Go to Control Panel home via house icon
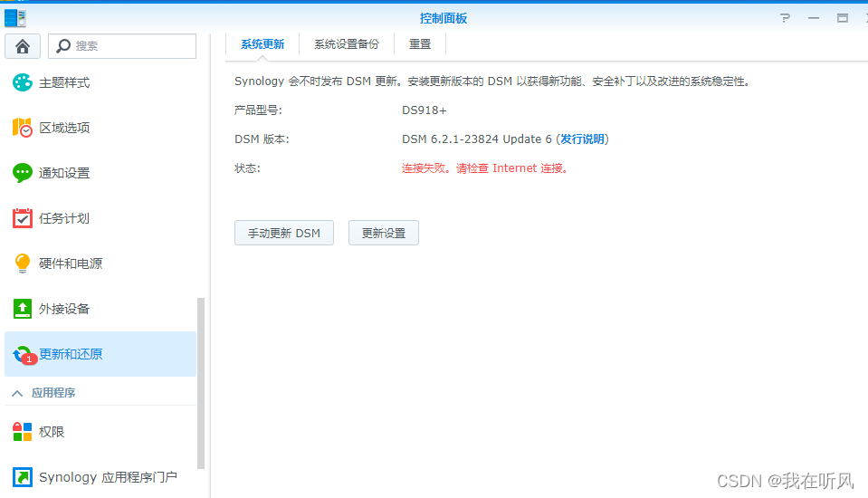Image resolution: width=868 pixels, height=498 pixels. (x=23, y=46)
